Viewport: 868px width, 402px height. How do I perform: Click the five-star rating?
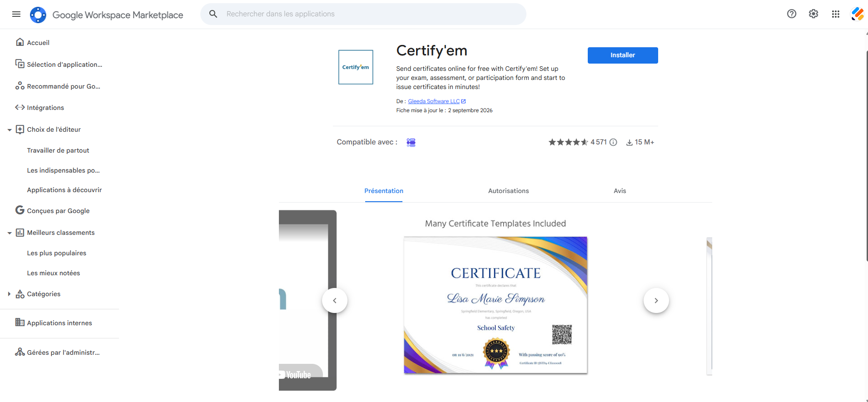coord(568,142)
